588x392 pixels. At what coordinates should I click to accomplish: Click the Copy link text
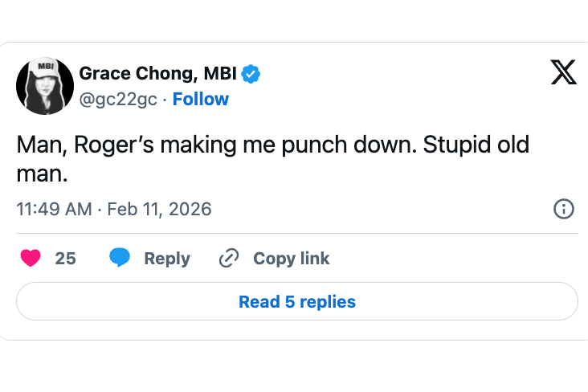(292, 258)
